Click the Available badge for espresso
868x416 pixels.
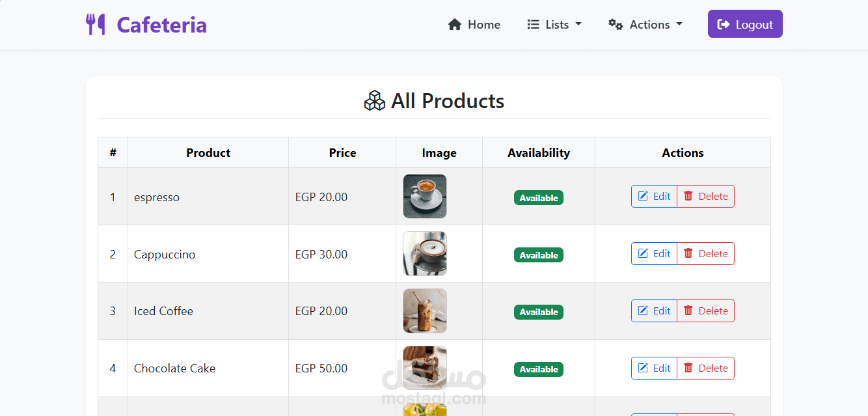click(x=539, y=198)
